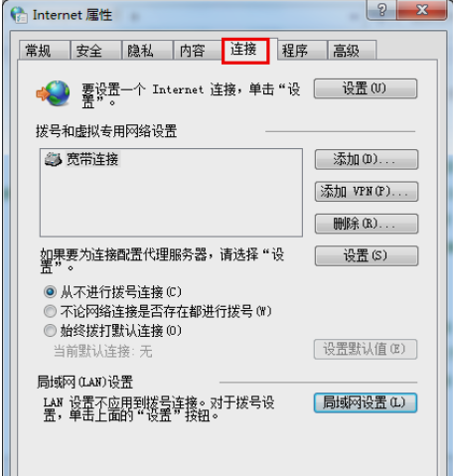Go to the 程序 tab
This screenshot has width=453, height=476.
(x=302, y=51)
